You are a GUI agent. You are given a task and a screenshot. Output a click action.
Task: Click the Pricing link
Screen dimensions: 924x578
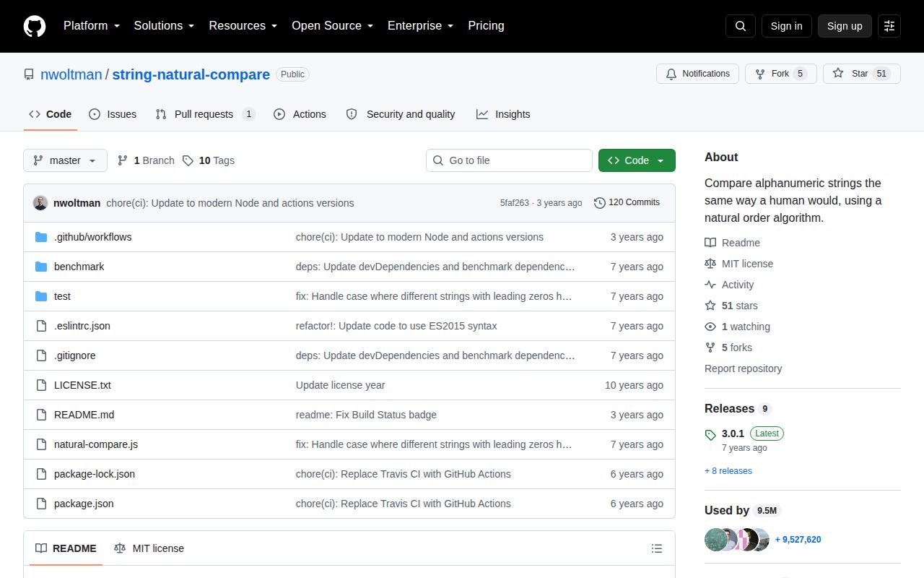[x=486, y=26]
